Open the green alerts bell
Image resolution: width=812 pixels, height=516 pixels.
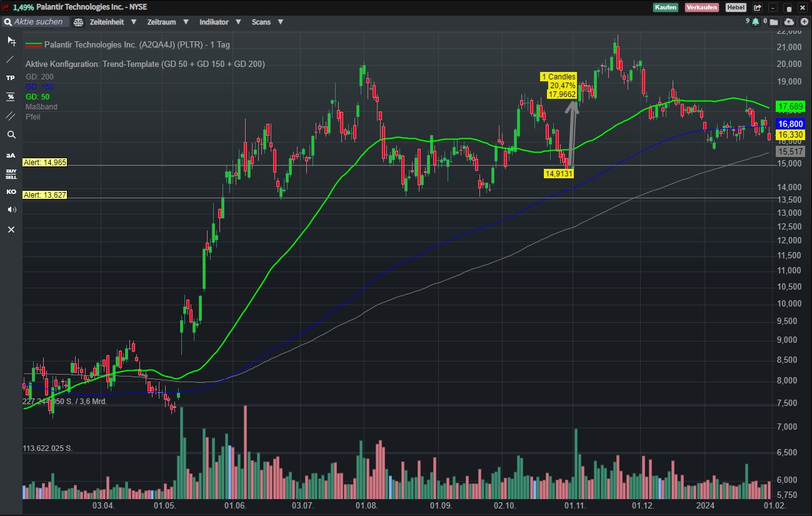point(755,21)
